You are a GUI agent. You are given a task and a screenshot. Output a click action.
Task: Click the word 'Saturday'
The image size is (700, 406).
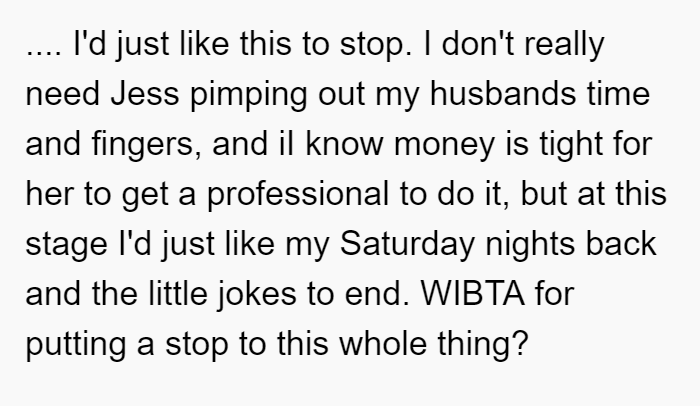pos(407,246)
